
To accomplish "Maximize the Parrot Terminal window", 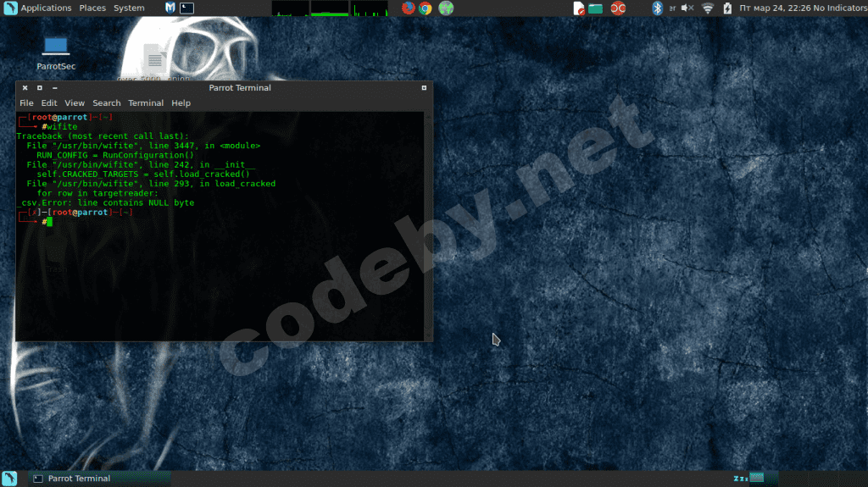I will tap(39, 87).
